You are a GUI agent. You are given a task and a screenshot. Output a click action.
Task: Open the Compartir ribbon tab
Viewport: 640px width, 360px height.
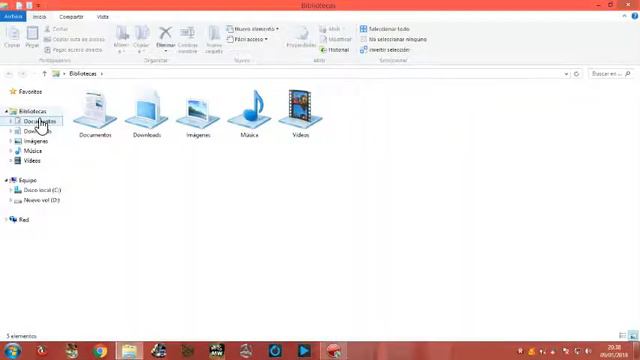click(x=71, y=17)
